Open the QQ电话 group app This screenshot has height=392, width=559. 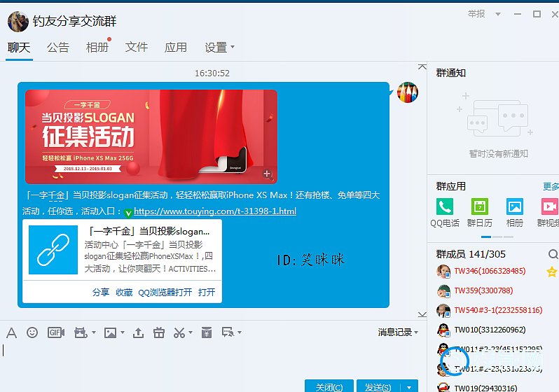click(445, 213)
